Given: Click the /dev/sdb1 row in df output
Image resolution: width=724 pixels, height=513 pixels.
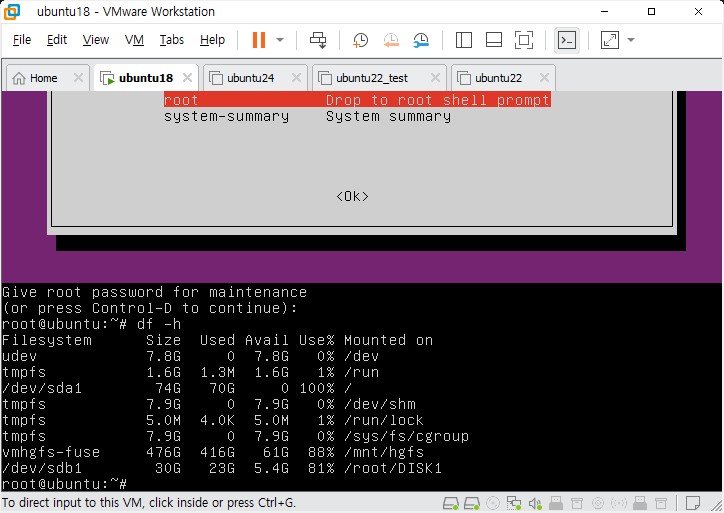Looking at the screenshot, I should (x=222, y=468).
